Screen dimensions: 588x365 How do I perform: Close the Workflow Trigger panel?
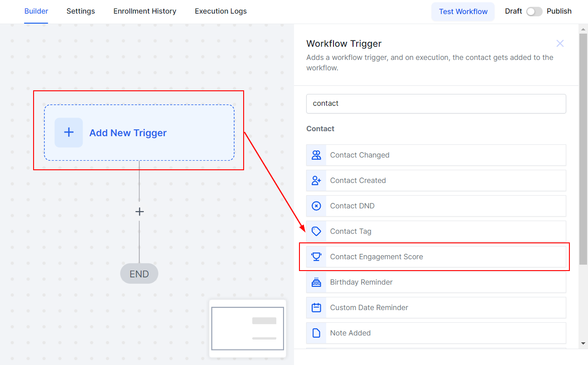pyautogui.click(x=560, y=44)
